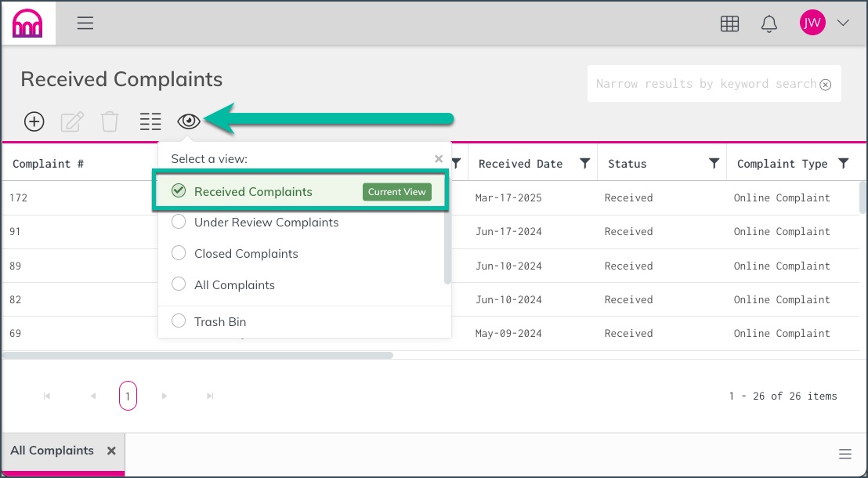The width and height of the screenshot is (868, 478).
Task: Open complaint number 82 row
Action: point(15,299)
